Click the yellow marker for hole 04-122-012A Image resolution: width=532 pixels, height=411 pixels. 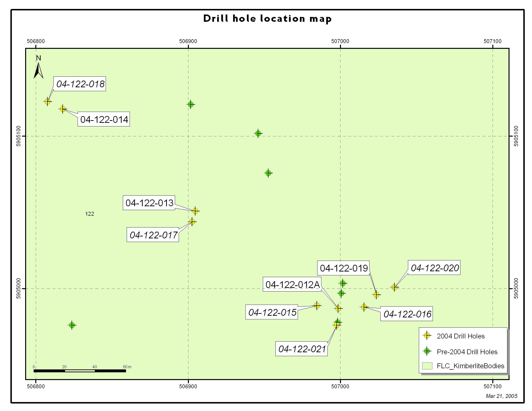(338, 308)
